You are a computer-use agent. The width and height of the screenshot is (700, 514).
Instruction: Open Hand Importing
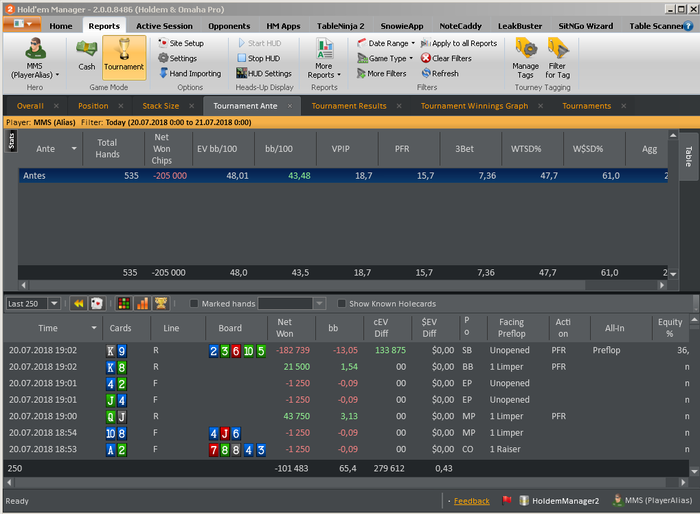(x=190, y=74)
